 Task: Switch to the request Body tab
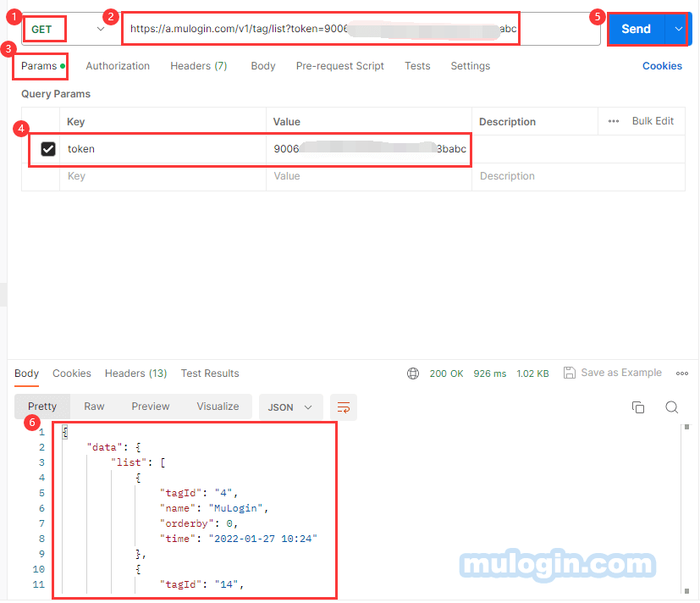[263, 66]
